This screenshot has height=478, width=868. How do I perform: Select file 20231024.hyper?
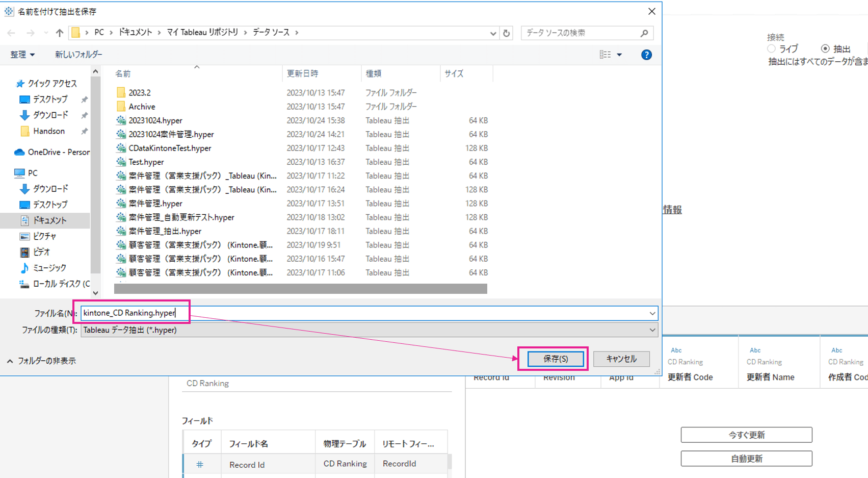(149, 120)
